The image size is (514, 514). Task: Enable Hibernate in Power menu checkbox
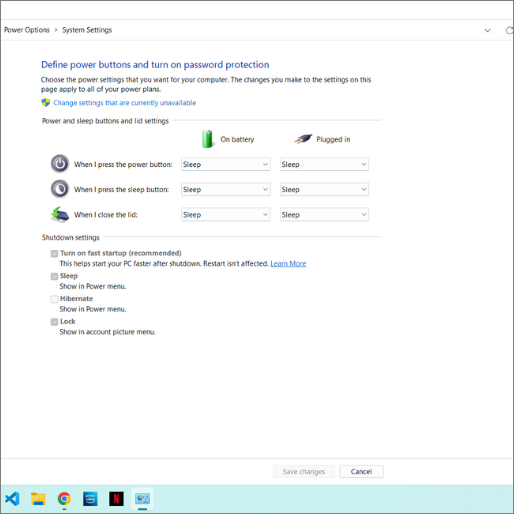pyautogui.click(x=54, y=299)
